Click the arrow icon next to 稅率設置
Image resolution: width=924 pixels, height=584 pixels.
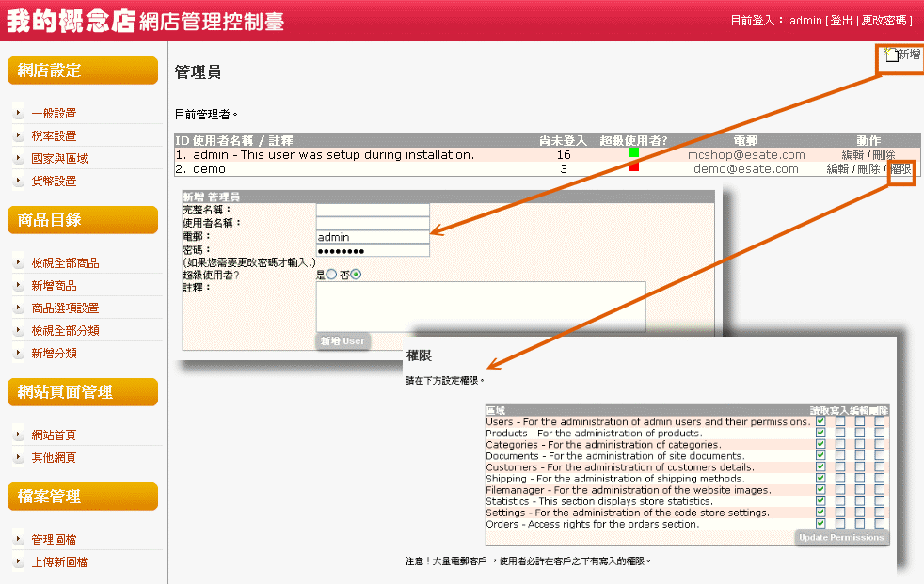(19, 135)
